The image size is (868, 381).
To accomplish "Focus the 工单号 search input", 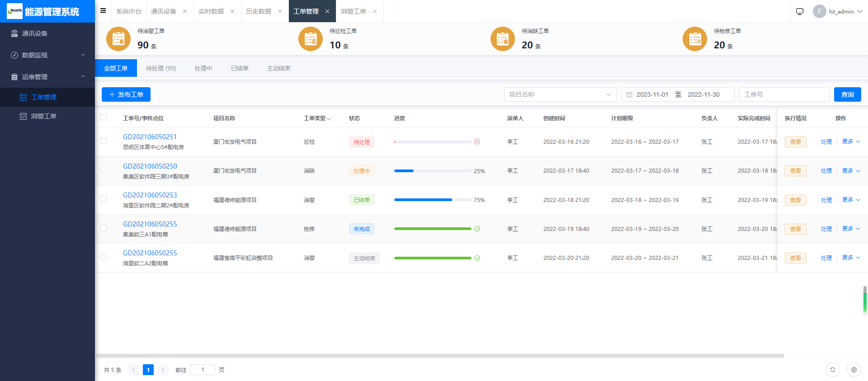I will 784,94.
